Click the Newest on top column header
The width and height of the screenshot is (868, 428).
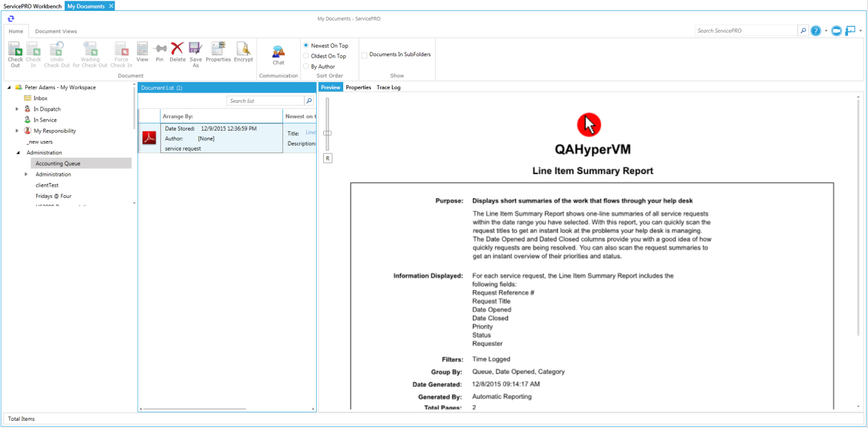[x=300, y=116]
